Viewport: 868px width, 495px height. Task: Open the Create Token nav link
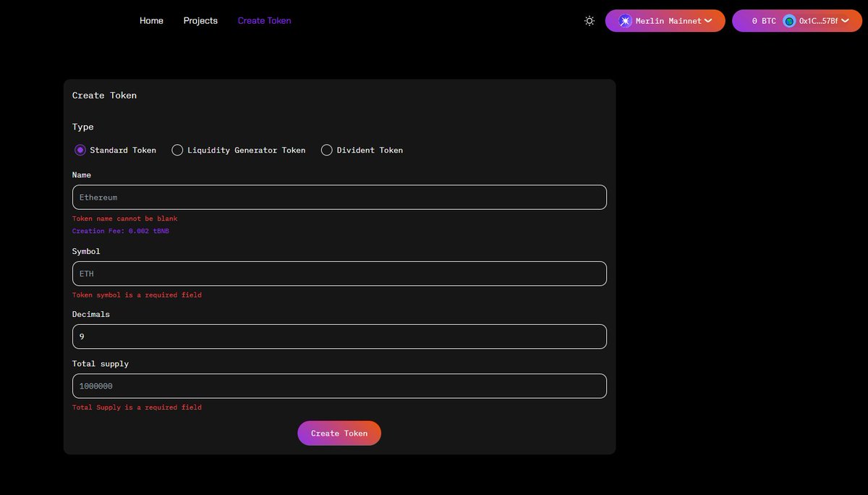(264, 20)
